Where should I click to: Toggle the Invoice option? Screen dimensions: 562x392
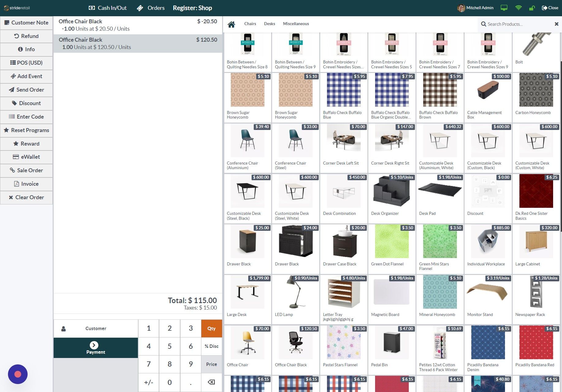tap(26, 184)
